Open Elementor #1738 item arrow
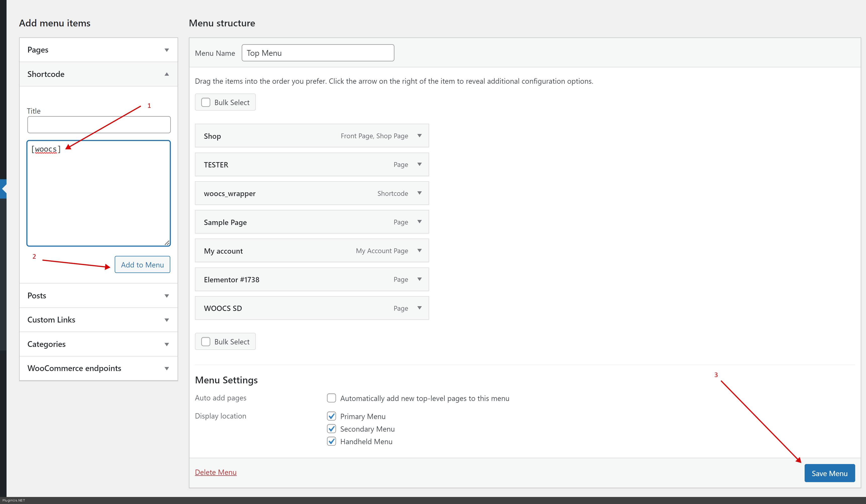866x504 pixels. click(419, 279)
